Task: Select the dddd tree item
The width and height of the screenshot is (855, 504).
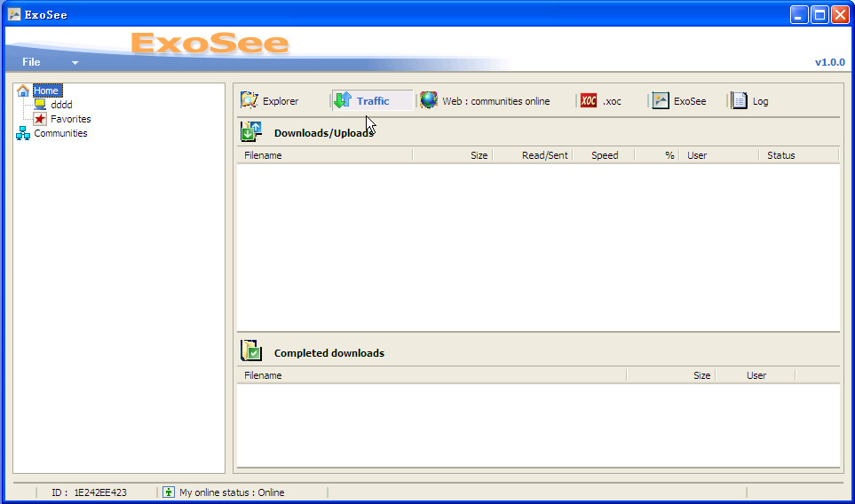Action: (x=61, y=105)
